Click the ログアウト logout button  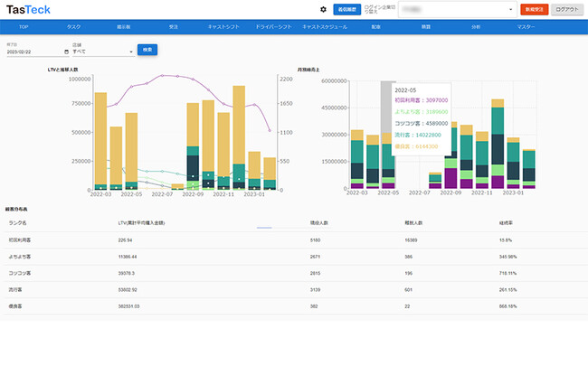pyautogui.click(x=565, y=9)
